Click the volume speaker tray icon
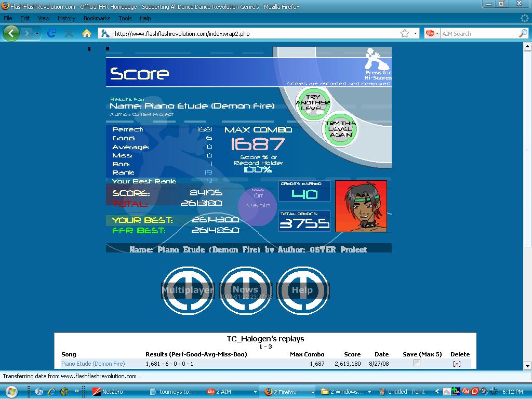The width and height of the screenshot is (532, 399). [484, 392]
